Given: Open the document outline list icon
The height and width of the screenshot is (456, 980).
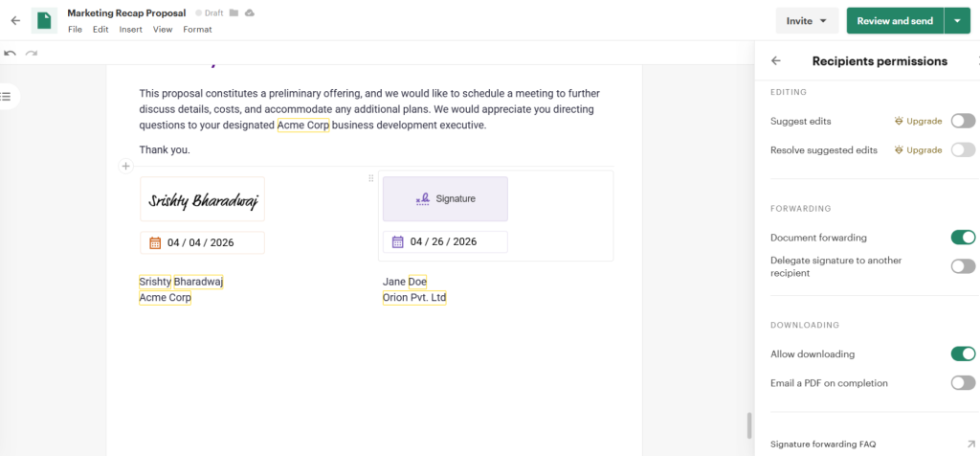Looking at the screenshot, I should point(6,96).
